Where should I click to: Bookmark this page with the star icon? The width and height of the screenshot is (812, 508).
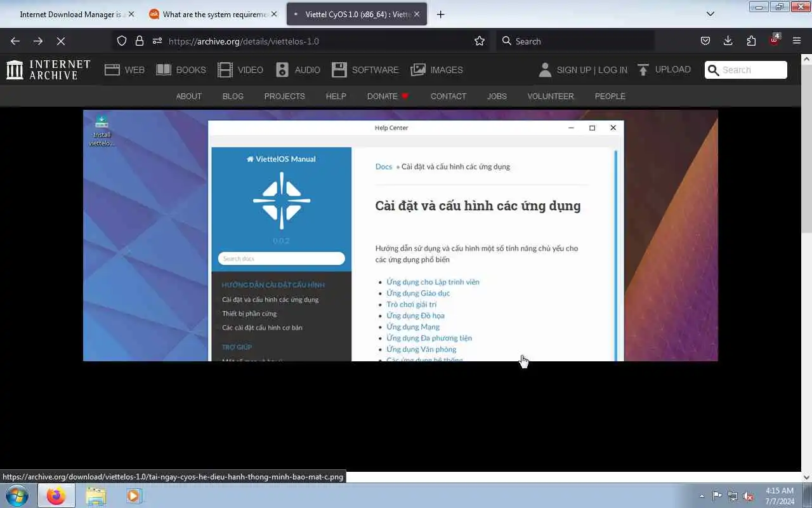pyautogui.click(x=480, y=41)
